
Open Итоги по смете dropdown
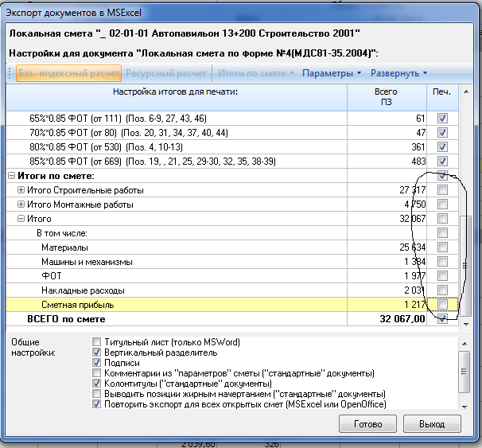pos(254,74)
